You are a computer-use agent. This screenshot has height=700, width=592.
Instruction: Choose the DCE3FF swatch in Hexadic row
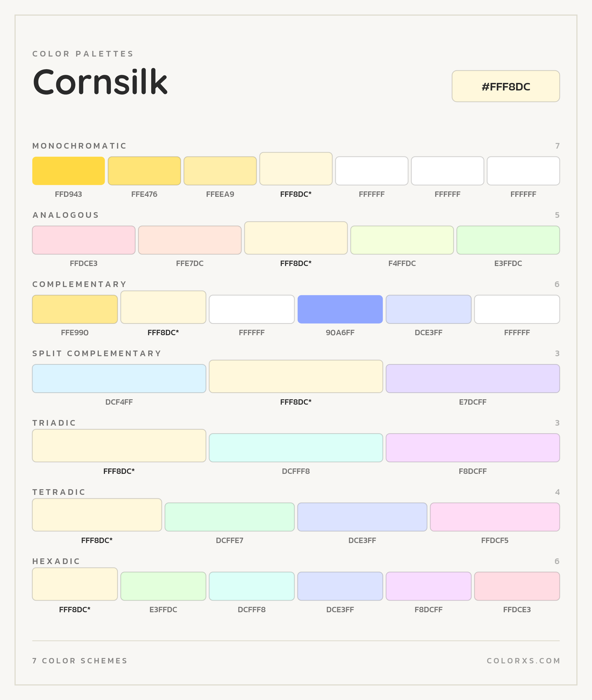340,586
